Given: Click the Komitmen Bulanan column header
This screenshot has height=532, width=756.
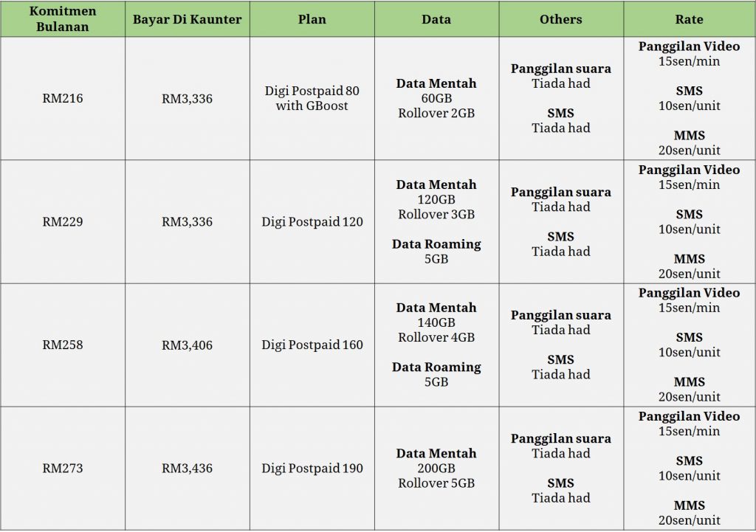Looking at the screenshot, I should [63, 18].
